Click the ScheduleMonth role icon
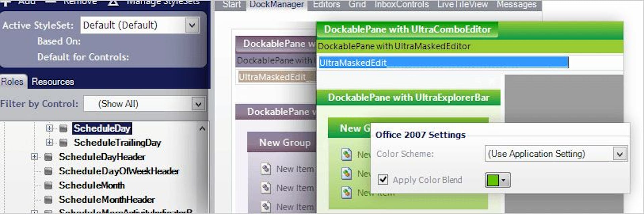644x214 pixels. [49, 185]
